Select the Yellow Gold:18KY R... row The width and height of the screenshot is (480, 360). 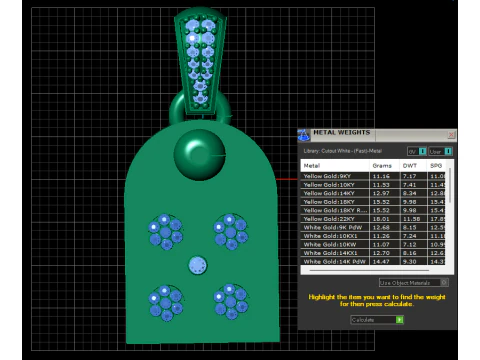pyautogui.click(x=373, y=210)
